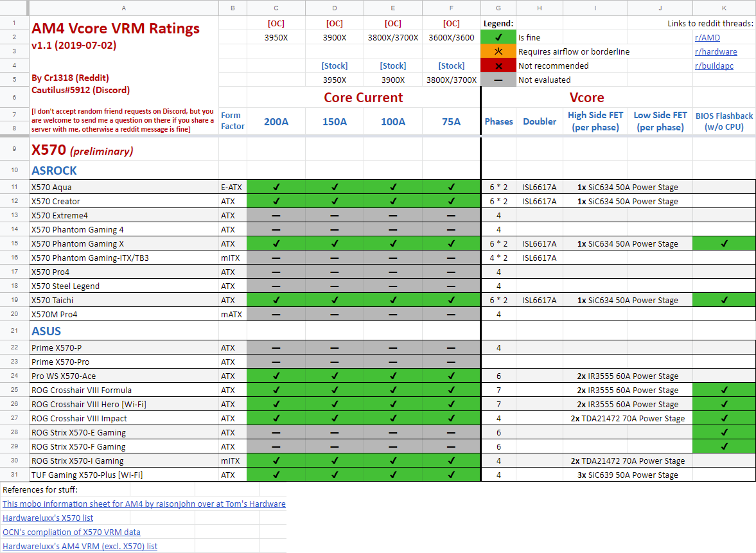This screenshot has width=756, height=553.
Task: Select the 'X570 Phantom Gaming X' cell
Action: tap(124, 243)
